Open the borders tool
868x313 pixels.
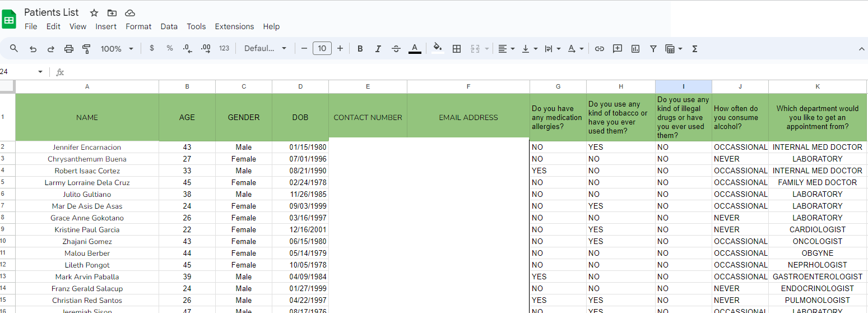click(457, 49)
